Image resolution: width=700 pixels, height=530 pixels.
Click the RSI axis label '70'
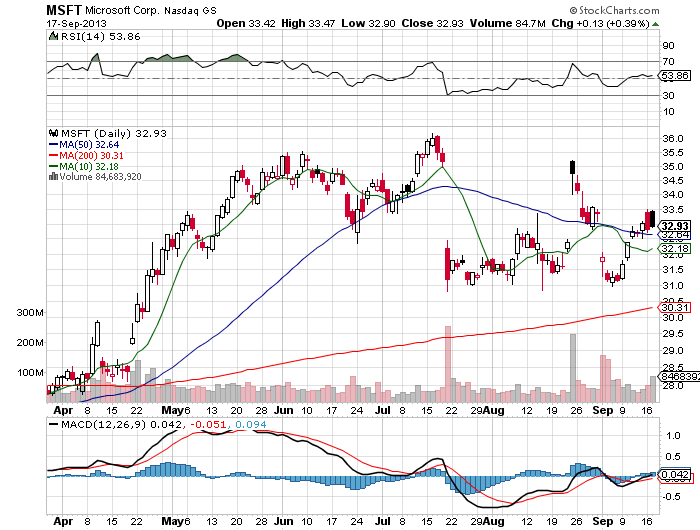point(668,62)
